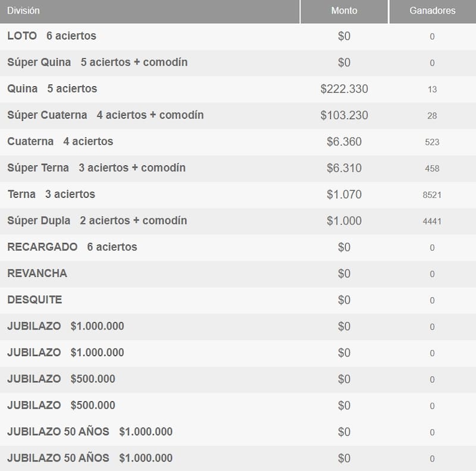Select the Cuaterna 4 aciertos label

[x=60, y=142]
